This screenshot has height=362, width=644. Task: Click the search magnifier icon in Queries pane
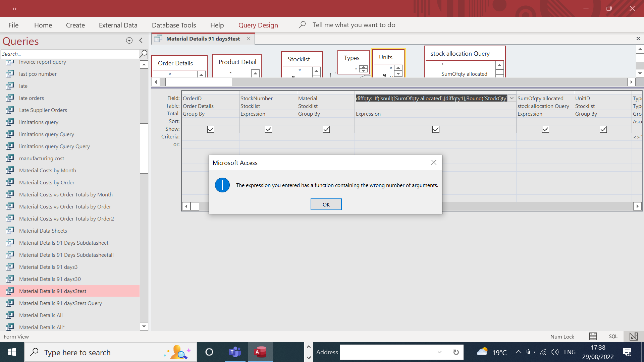143,54
